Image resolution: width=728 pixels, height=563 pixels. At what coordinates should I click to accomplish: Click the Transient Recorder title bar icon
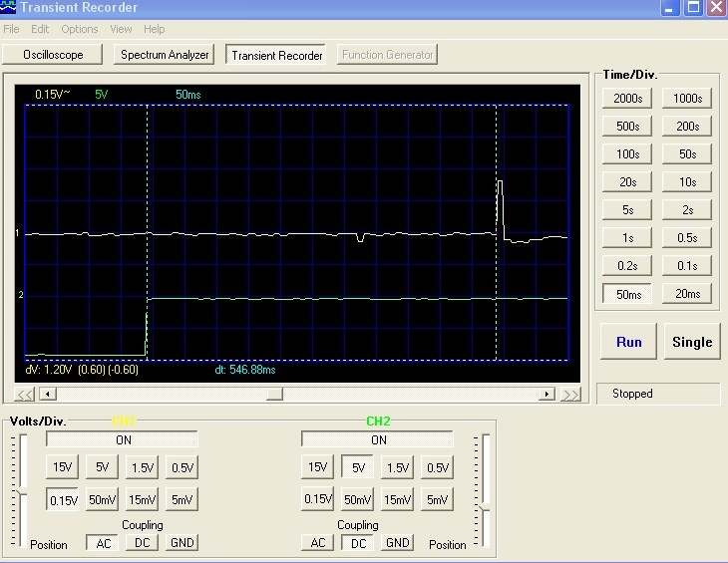pyautogui.click(x=8, y=7)
